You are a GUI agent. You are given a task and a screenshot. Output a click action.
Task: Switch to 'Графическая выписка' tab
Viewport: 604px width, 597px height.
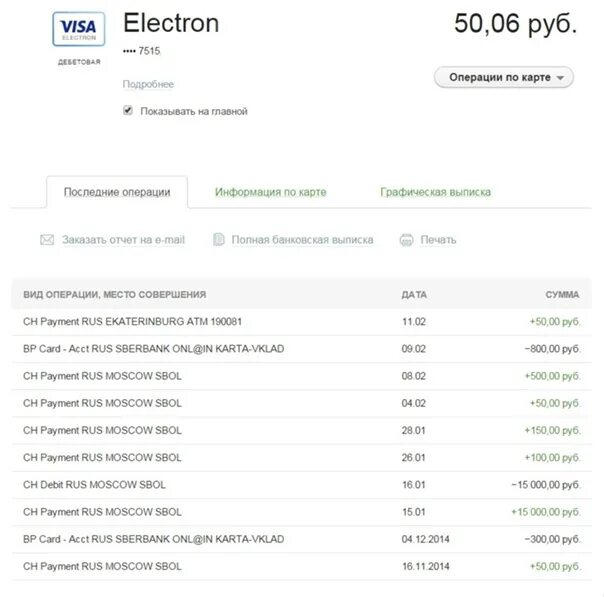435,192
